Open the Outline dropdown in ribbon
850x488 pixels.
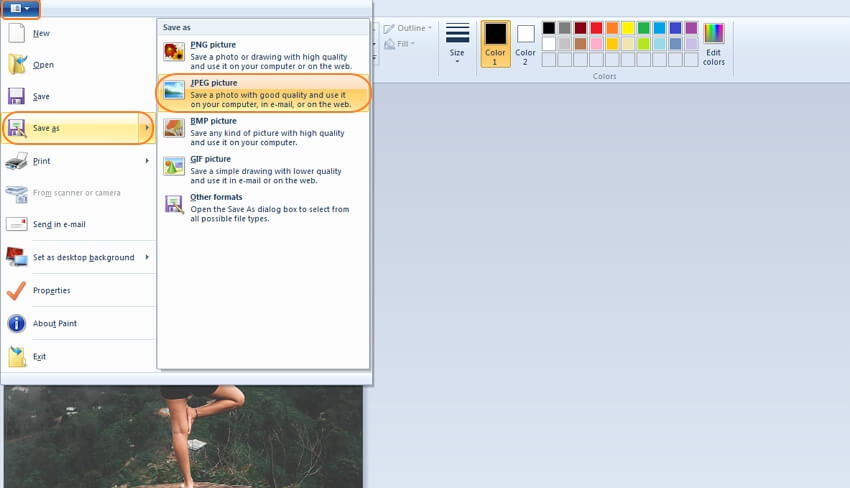coord(408,28)
